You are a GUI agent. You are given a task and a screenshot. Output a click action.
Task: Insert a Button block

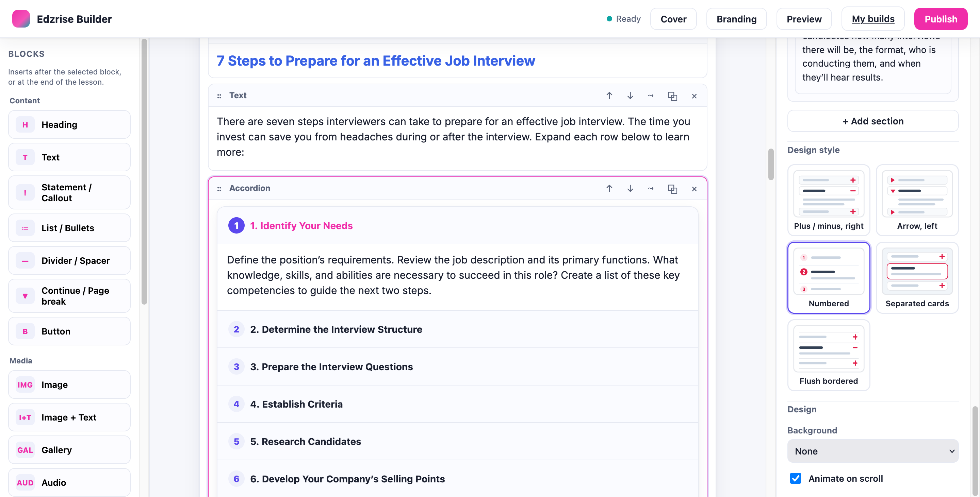[69, 331]
